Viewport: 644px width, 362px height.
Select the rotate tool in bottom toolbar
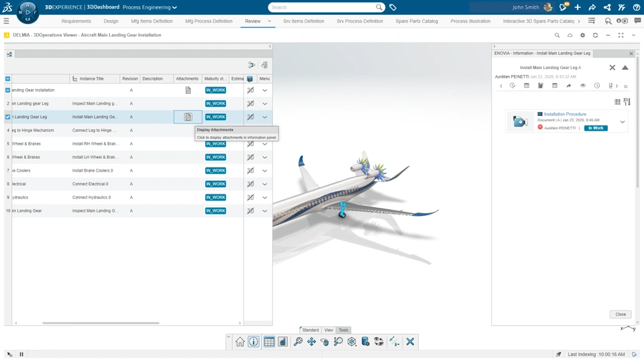(325, 341)
